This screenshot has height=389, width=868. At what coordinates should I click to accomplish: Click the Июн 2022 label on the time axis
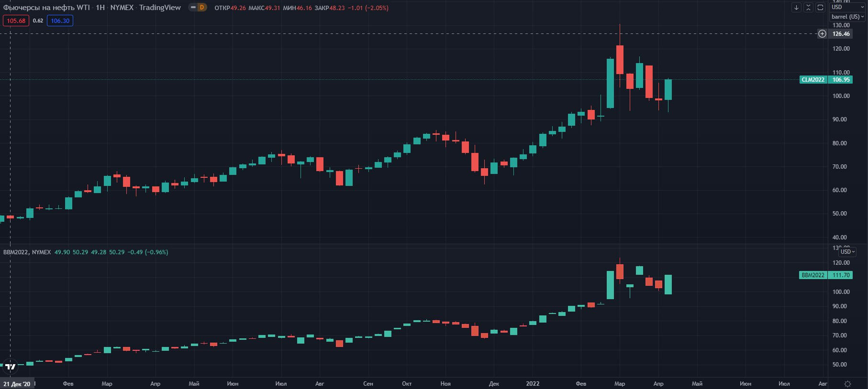[x=746, y=384]
